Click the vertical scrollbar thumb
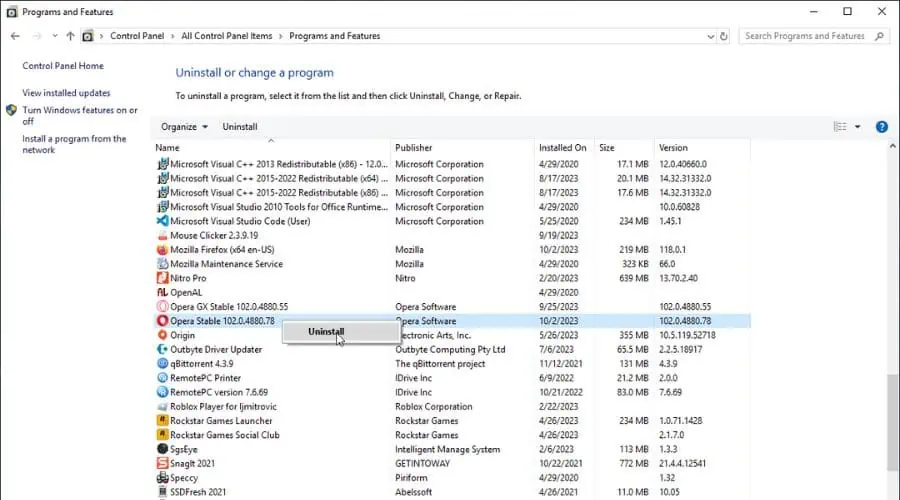This screenshot has width=900, height=500. click(x=893, y=421)
